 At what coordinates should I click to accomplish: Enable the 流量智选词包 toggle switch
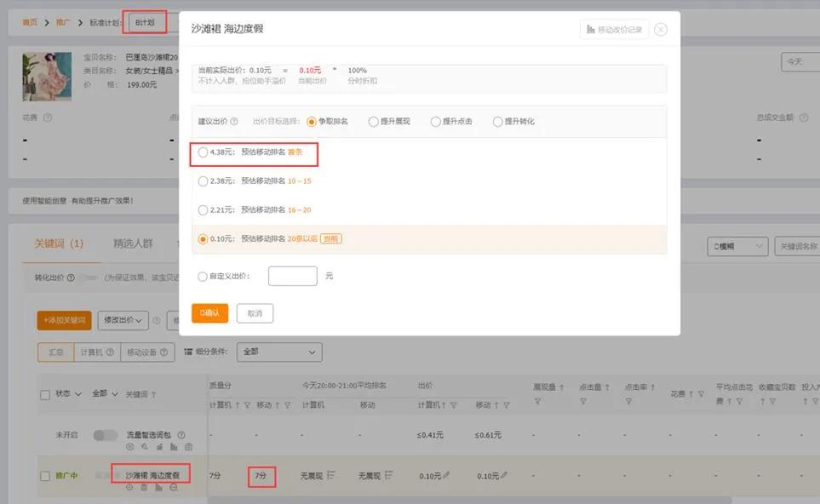[105, 434]
